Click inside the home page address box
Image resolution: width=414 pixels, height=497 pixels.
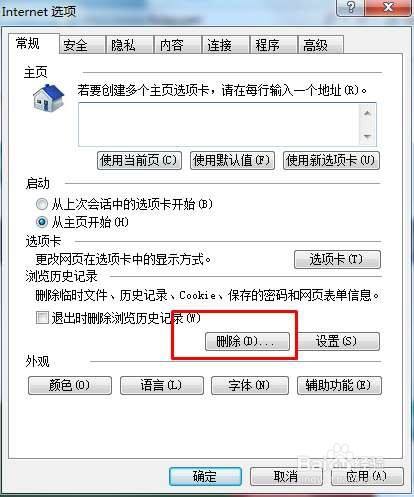pyautogui.click(x=218, y=124)
